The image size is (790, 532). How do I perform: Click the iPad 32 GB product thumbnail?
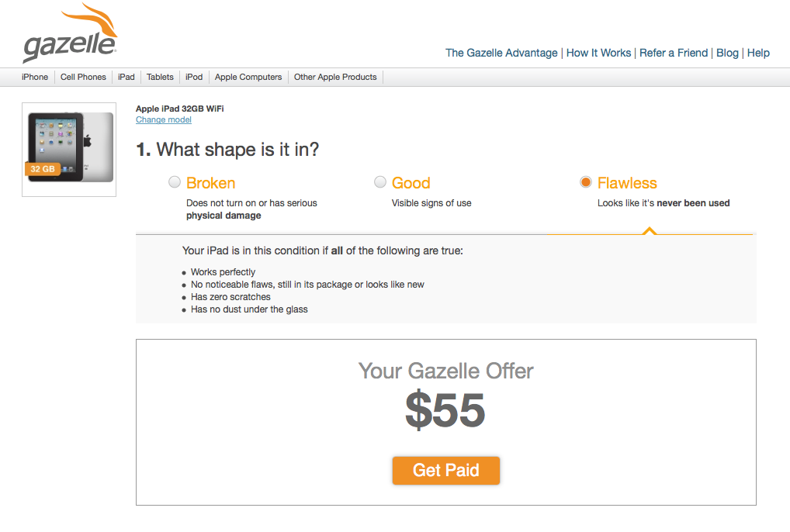point(69,150)
